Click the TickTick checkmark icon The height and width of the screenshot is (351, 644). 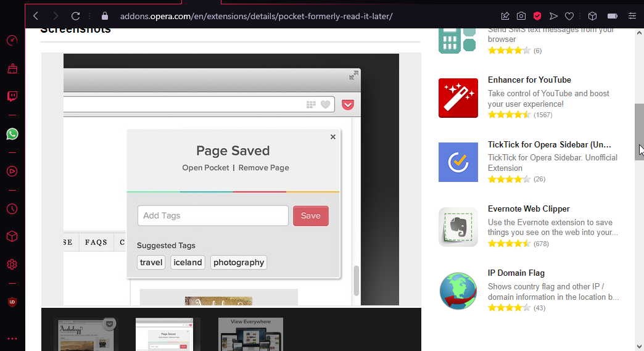(x=458, y=162)
